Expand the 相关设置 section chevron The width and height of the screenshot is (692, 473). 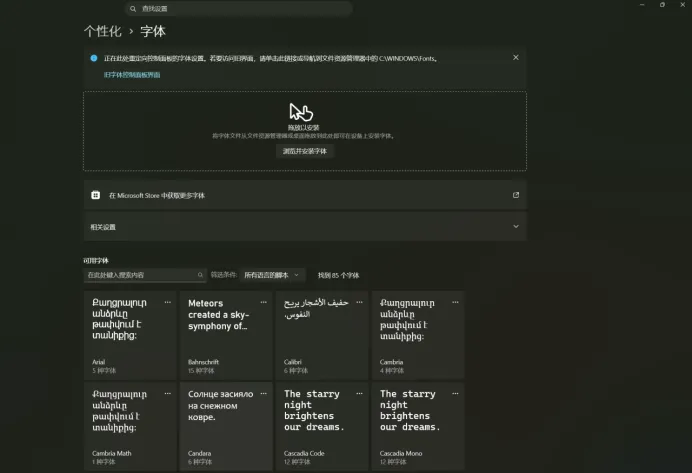click(x=515, y=227)
